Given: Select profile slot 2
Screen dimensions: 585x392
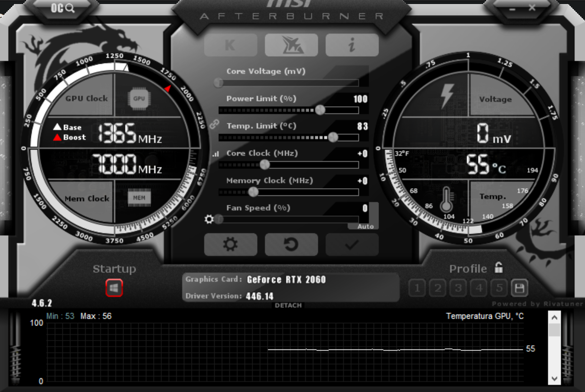Looking at the screenshot, I should (438, 288).
